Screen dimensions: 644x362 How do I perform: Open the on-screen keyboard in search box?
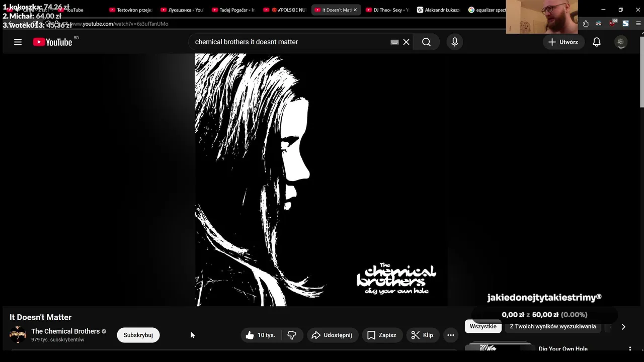click(x=394, y=42)
